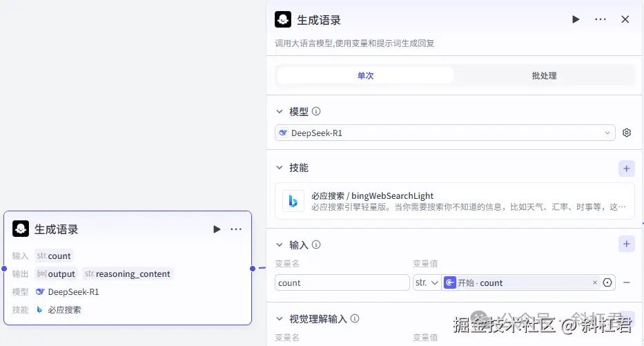Remove the count input row

[626, 282]
